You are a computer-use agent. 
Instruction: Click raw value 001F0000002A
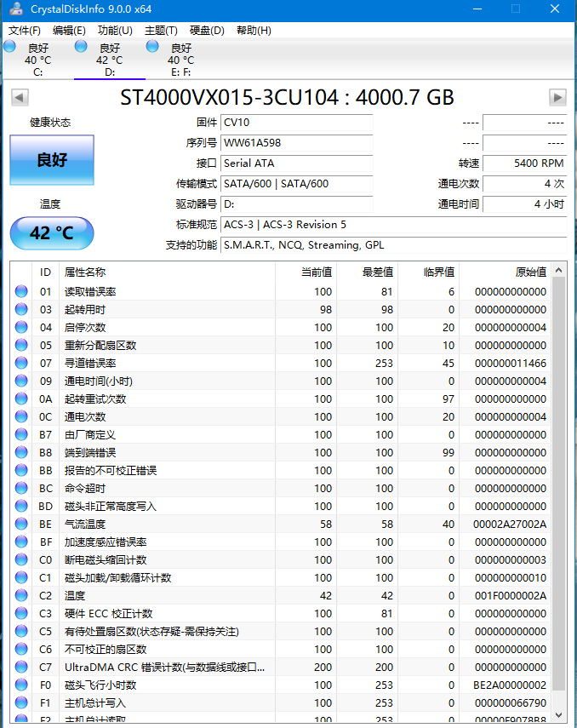[510, 595]
